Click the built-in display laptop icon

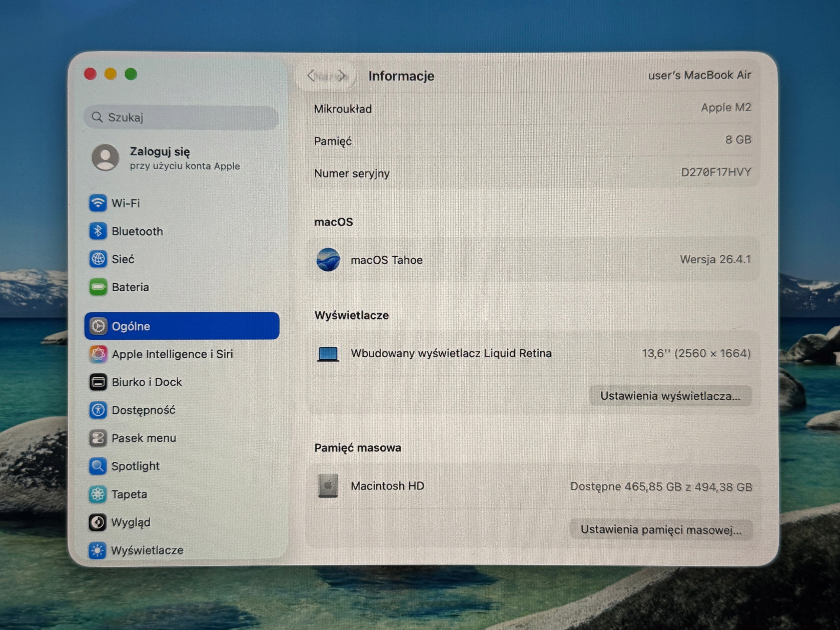[328, 354]
